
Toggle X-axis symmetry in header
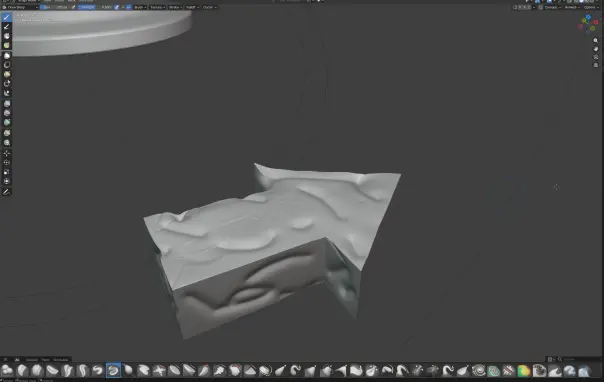point(520,7)
